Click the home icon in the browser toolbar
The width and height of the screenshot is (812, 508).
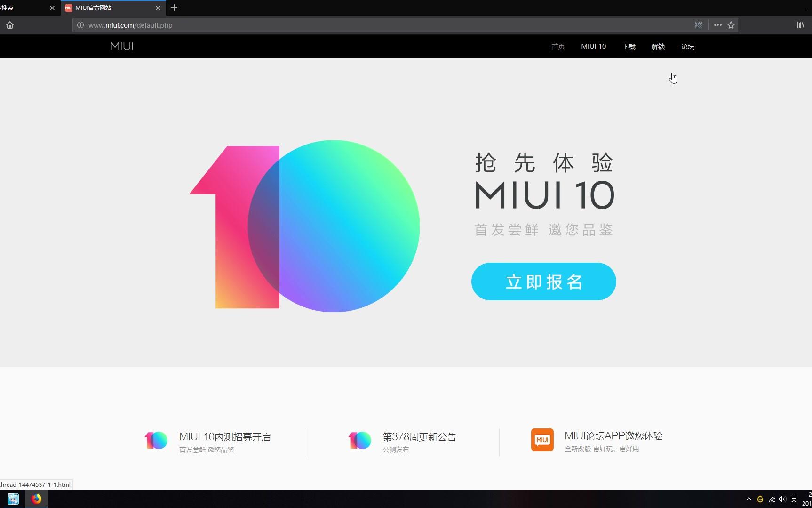[10, 24]
